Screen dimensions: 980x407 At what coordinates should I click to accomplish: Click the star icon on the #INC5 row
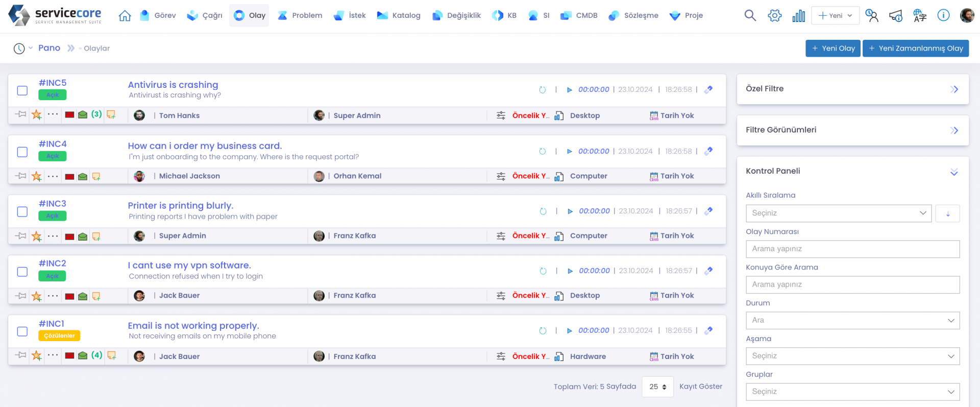(37, 115)
